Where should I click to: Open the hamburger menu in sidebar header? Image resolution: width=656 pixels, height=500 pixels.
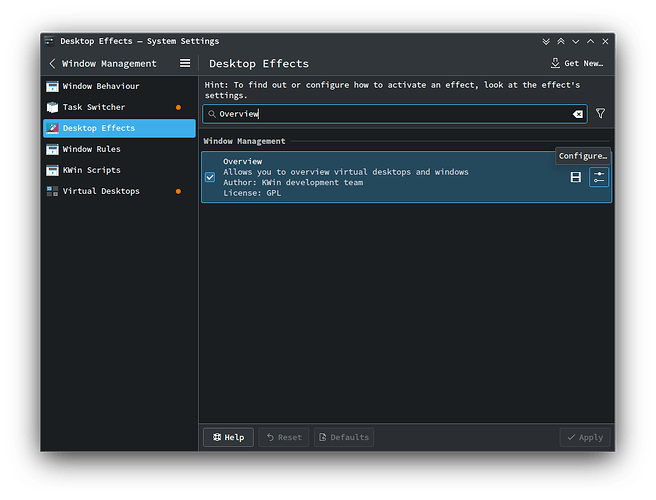[x=185, y=63]
